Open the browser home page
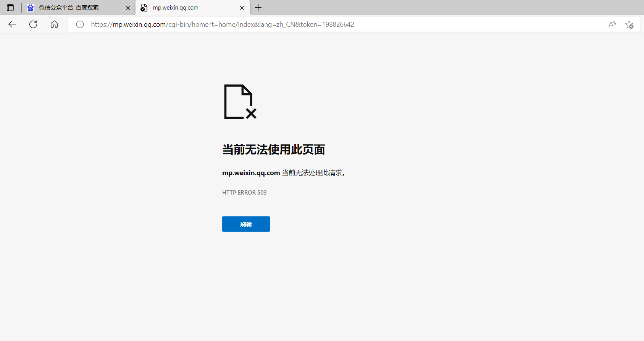Image resolution: width=644 pixels, height=341 pixels. [54, 24]
